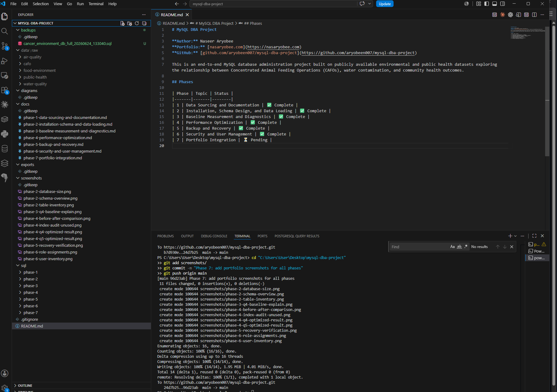Toggle bottom panel visibility
Image resolution: width=557 pixels, height=392 pixels.
click(x=495, y=4)
